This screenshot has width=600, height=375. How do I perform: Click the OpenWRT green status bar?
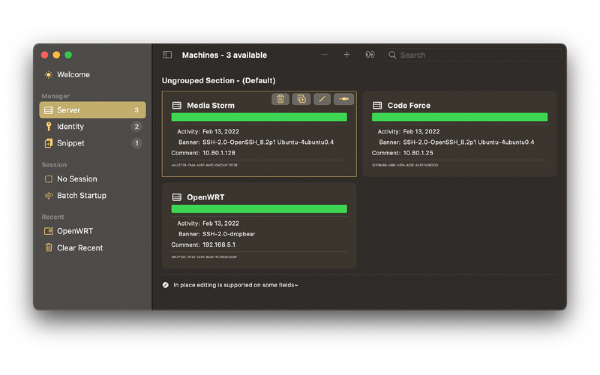(x=259, y=209)
